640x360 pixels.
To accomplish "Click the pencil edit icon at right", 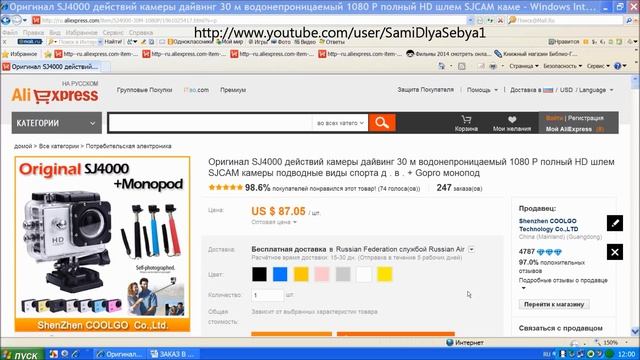I will [x=615, y=223].
